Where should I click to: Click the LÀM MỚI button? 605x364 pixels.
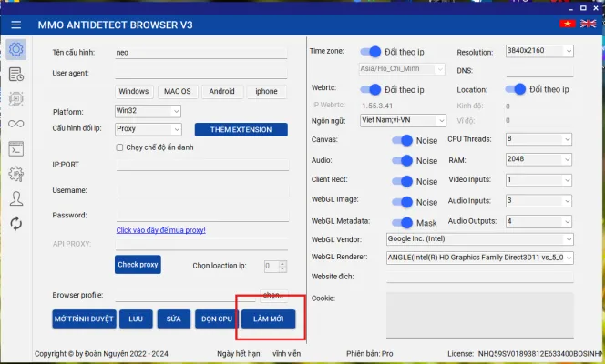pos(268,318)
